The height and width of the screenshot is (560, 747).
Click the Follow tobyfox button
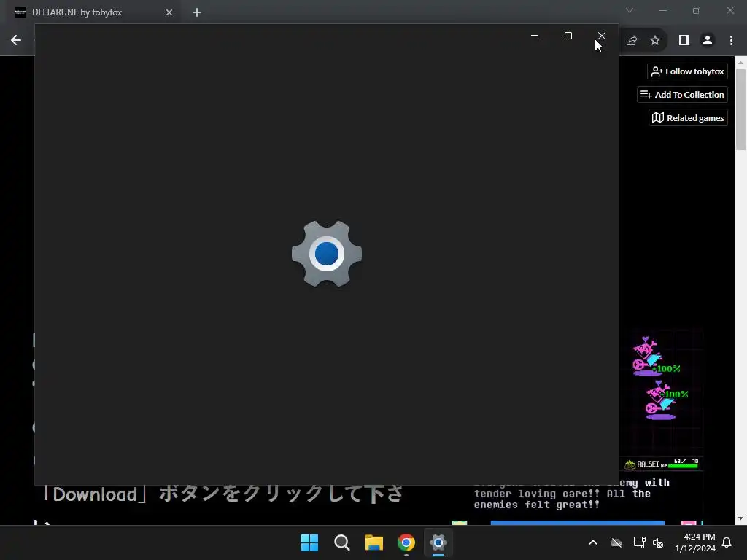pos(687,71)
